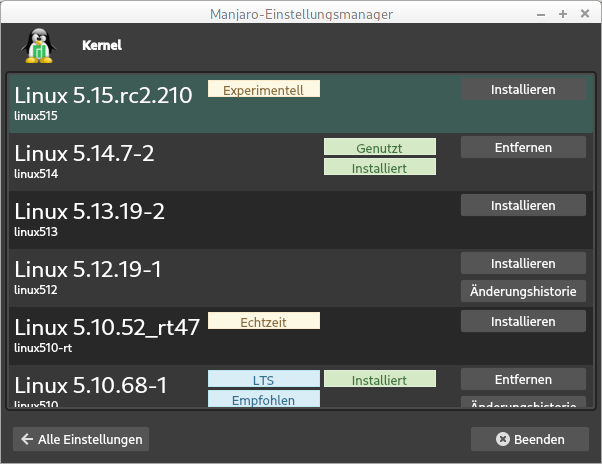
Task: Install Linux 5.12.19-1 kernel
Action: (x=523, y=263)
